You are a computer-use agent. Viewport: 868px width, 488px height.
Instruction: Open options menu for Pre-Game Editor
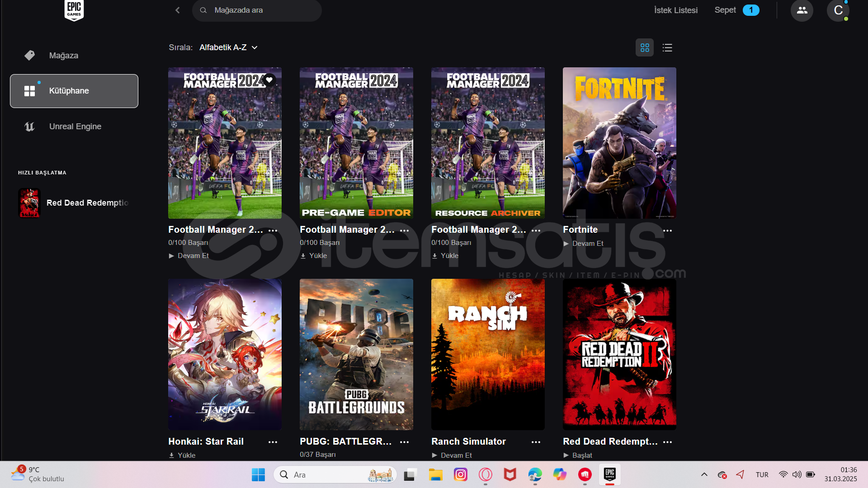[405, 230]
